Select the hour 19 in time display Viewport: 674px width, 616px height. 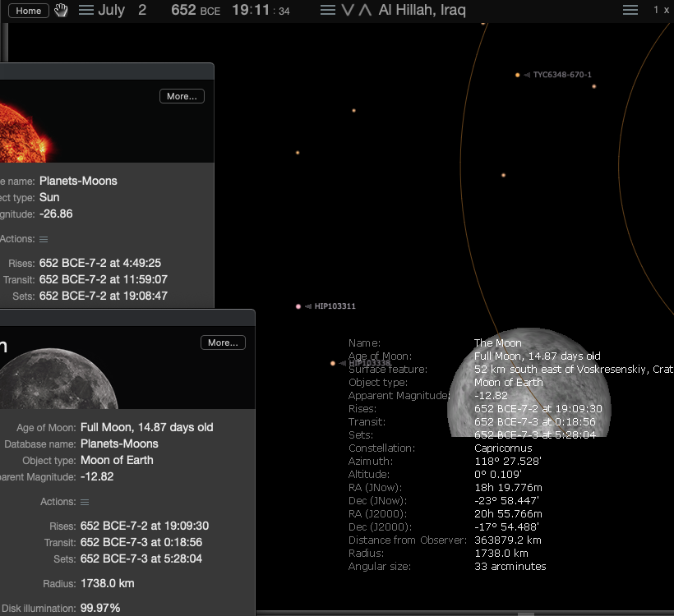240,10
